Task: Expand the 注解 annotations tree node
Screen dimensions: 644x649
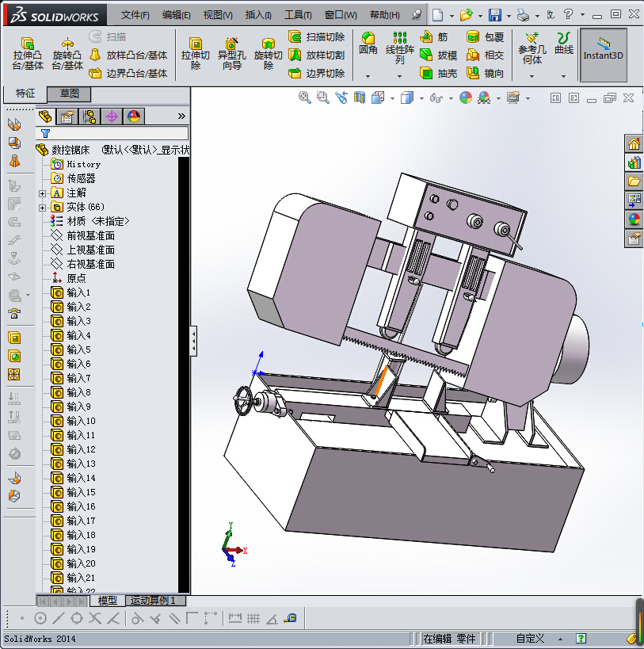Action: [42, 193]
